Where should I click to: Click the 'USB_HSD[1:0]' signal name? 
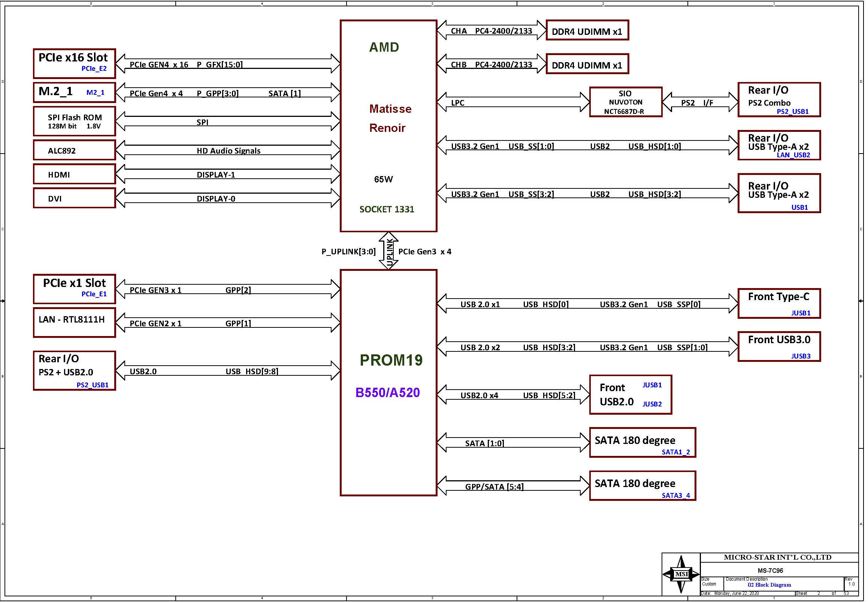654,146
